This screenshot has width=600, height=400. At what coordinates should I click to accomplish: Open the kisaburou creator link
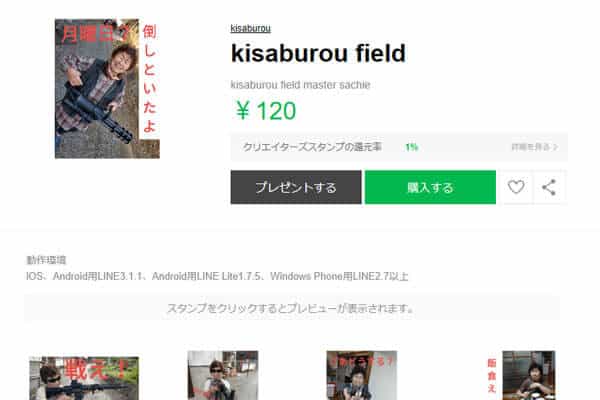click(x=250, y=28)
